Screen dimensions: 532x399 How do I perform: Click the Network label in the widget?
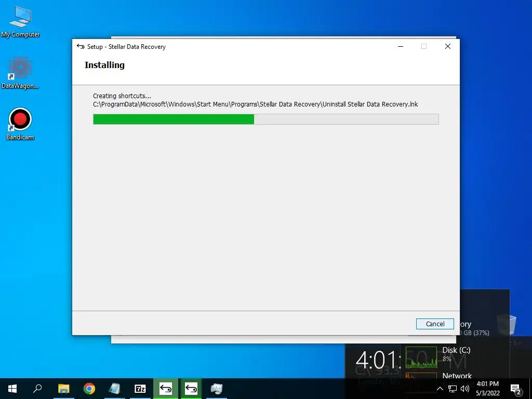click(x=457, y=376)
